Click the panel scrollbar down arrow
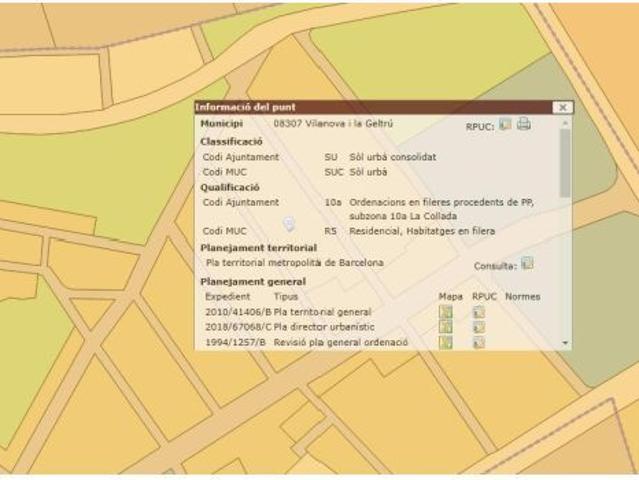 coord(566,343)
